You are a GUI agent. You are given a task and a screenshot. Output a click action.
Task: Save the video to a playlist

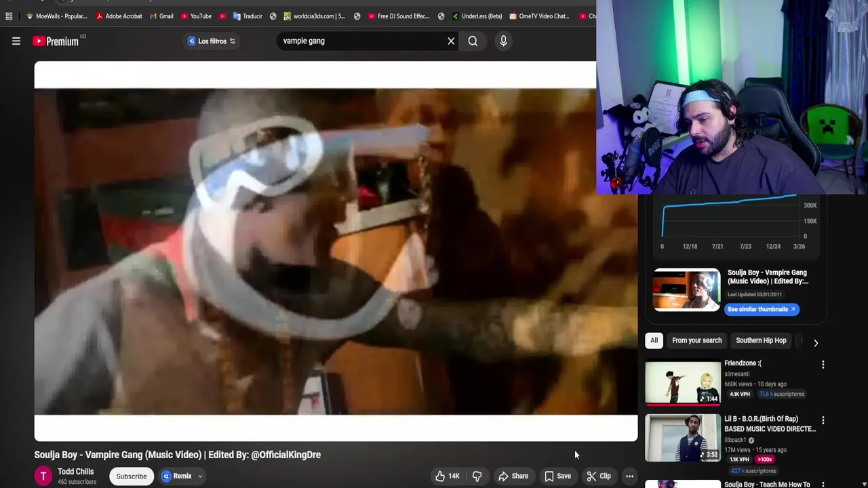click(557, 476)
